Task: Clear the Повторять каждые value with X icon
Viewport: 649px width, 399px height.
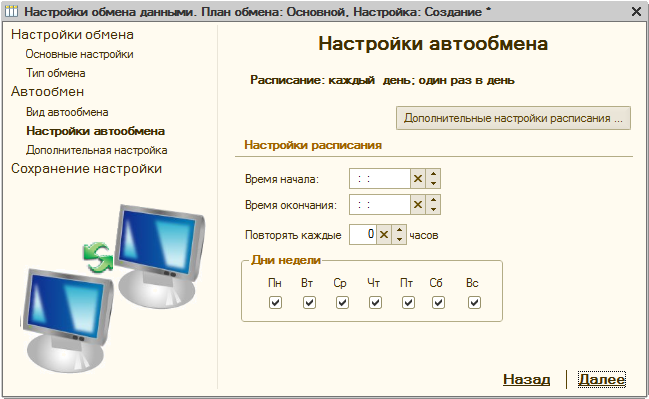Action: click(x=384, y=234)
